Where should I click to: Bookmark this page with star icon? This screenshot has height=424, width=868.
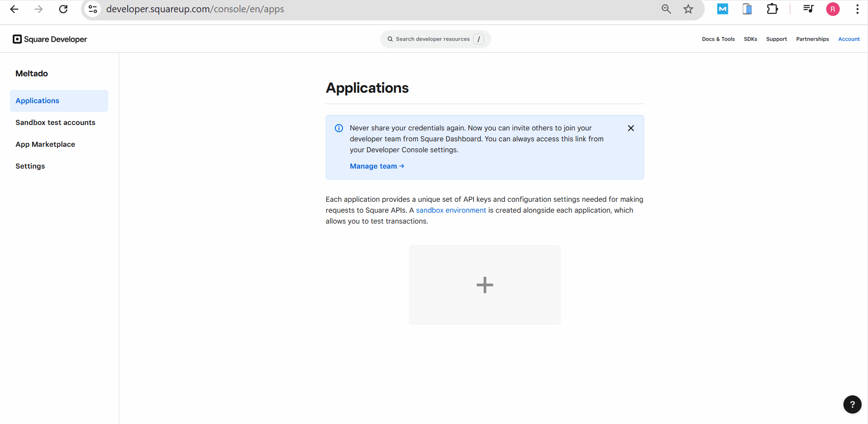tap(688, 9)
